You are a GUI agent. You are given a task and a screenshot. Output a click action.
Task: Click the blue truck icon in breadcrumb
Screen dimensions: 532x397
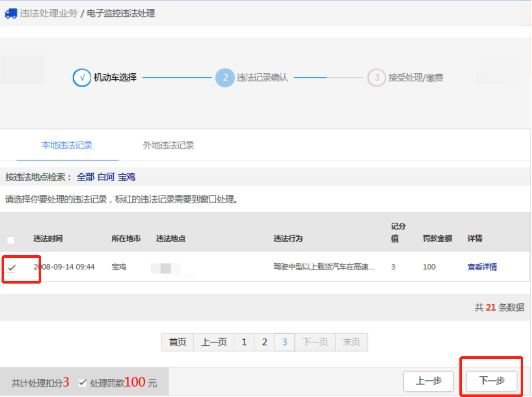point(10,14)
